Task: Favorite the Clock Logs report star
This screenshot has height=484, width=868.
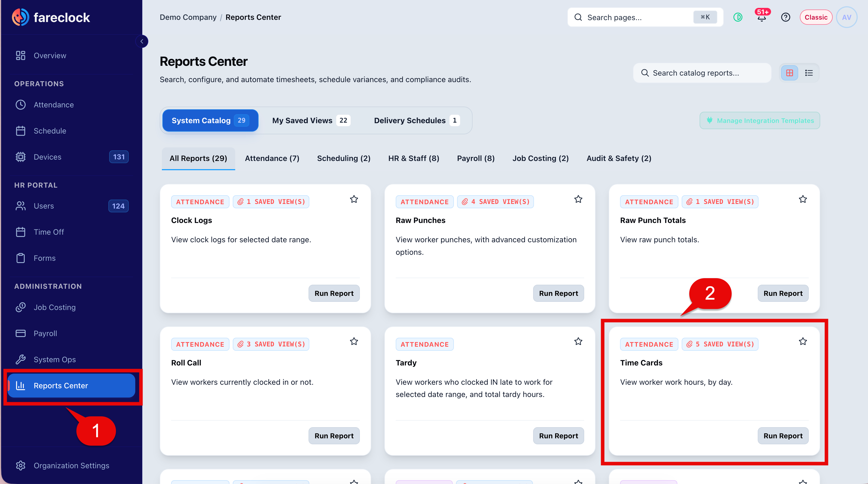Action: tap(354, 199)
